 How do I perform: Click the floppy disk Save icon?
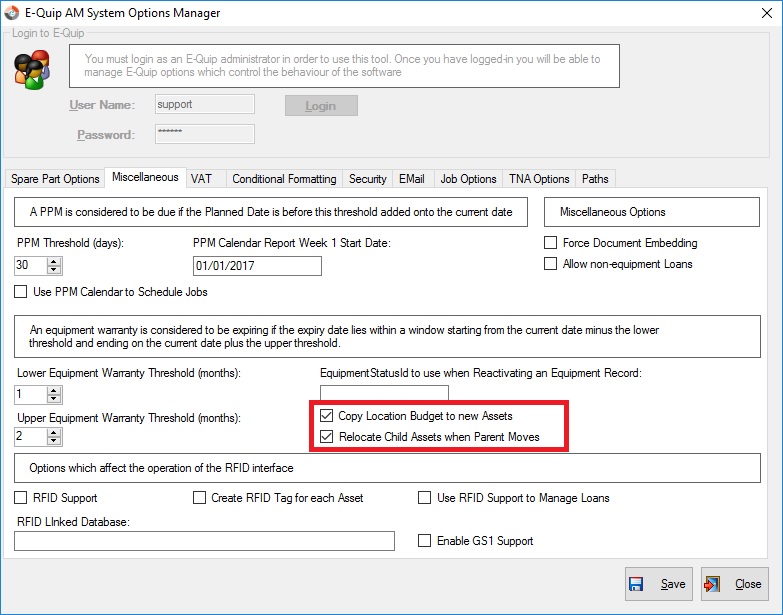(x=636, y=584)
